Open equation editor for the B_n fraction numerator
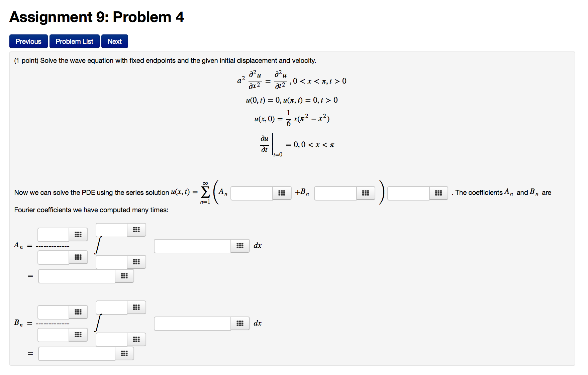 [78, 312]
